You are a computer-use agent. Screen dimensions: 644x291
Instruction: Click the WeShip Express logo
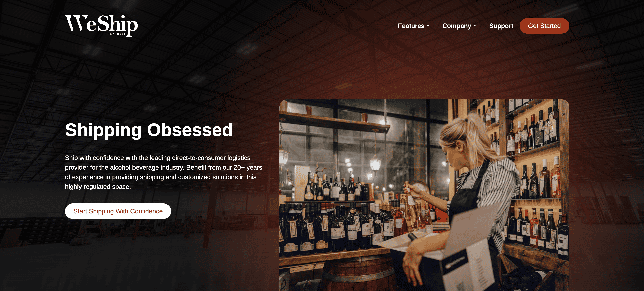[101, 25]
